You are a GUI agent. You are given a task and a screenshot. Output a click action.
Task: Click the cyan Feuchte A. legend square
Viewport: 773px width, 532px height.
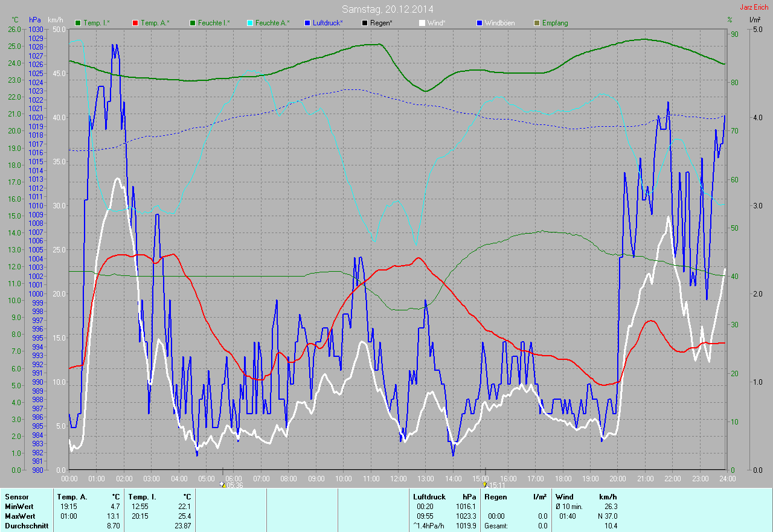point(250,23)
